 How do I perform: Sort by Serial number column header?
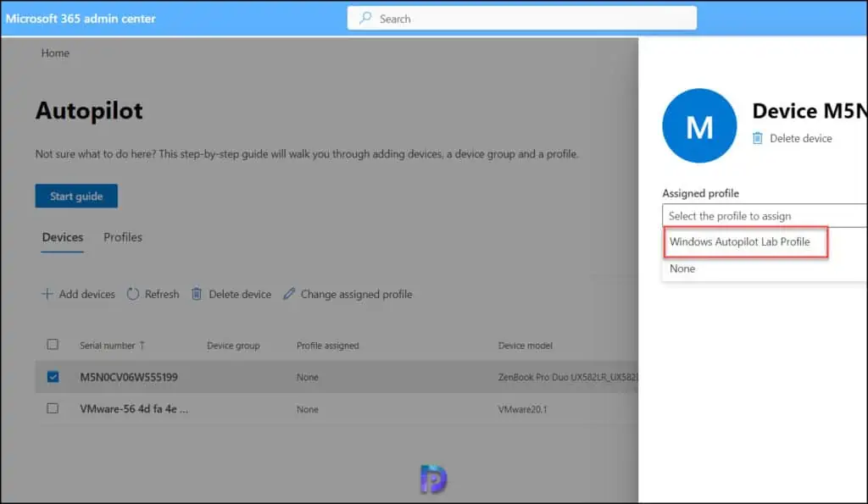click(x=108, y=346)
